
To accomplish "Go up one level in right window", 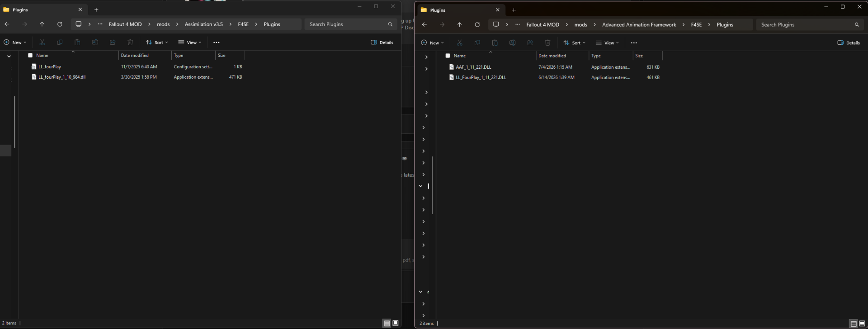I will (459, 25).
